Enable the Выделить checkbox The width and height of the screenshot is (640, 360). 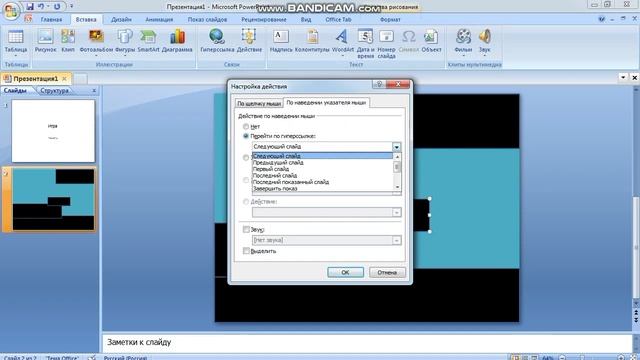(246, 251)
